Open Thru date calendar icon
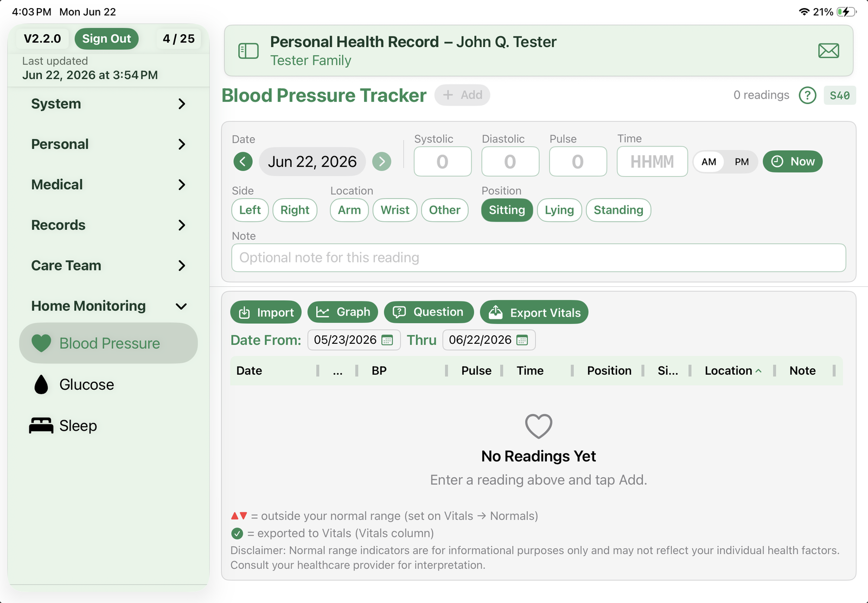This screenshot has height=603, width=868. [x=522, y=340]
